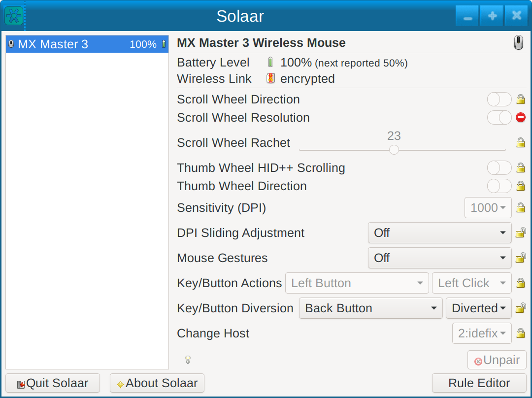
Task: Click the unlocked padlock beside Mouse Gestures
Action: coord(520,258)
